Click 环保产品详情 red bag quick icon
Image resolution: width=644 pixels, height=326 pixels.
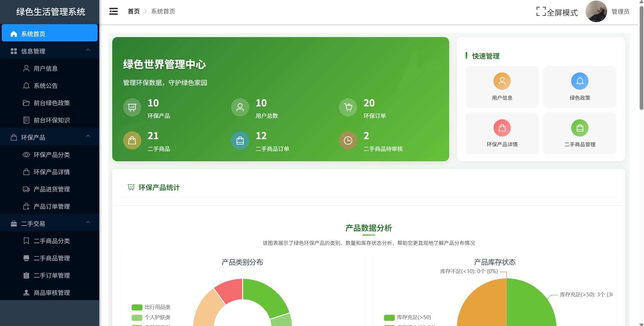pyautogui.click(x=502, y=128)
